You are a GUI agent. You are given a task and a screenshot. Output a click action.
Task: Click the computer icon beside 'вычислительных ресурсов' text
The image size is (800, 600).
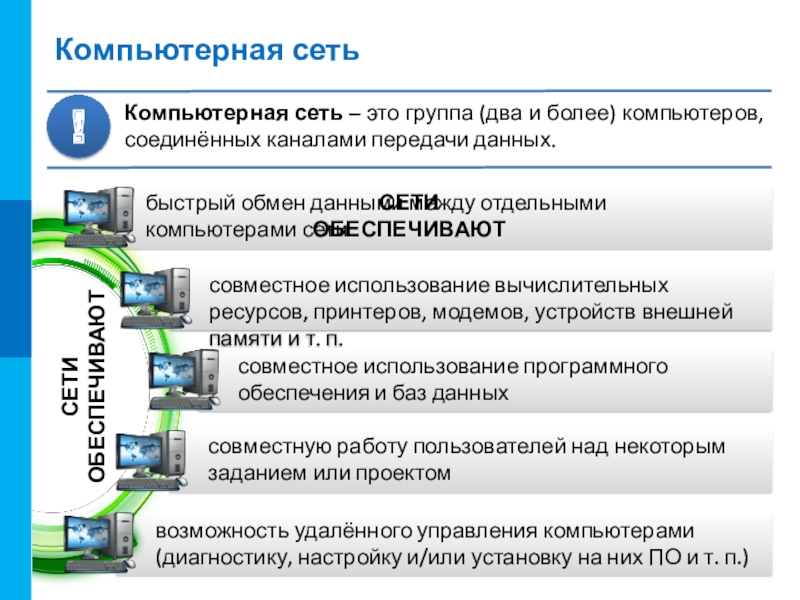(156, 298)
